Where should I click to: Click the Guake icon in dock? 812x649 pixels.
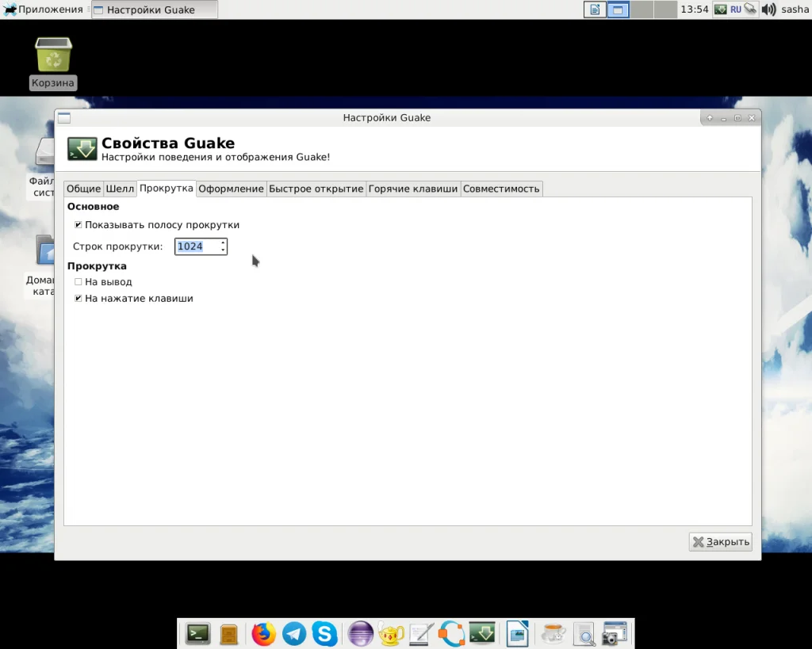point(482,633)
